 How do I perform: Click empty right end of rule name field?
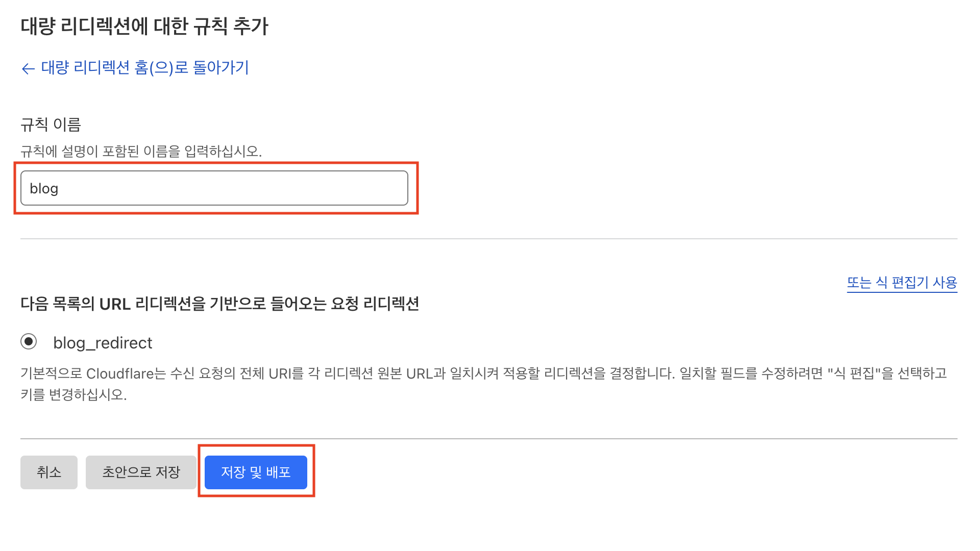click(378, 188)
